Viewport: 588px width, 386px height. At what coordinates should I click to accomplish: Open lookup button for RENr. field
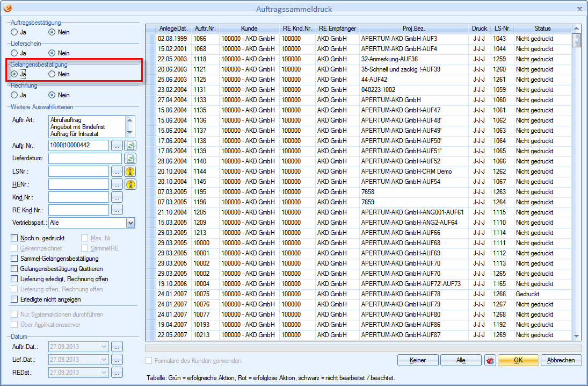point(117,184)
